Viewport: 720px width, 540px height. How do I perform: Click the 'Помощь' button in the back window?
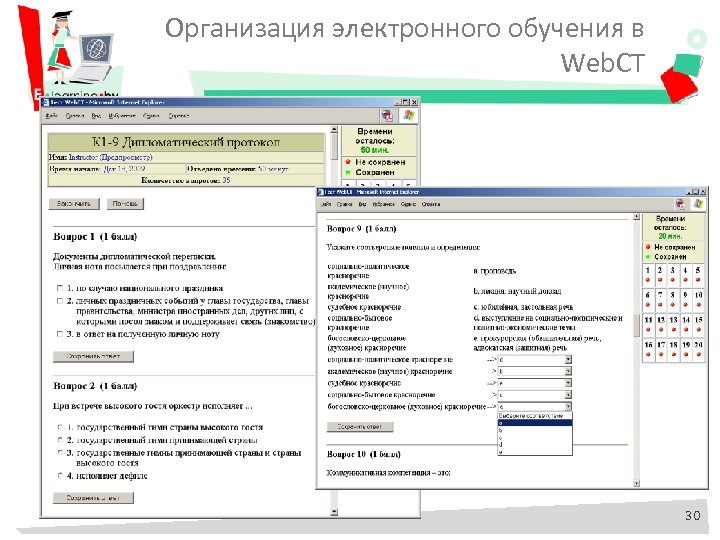[125, 203]
